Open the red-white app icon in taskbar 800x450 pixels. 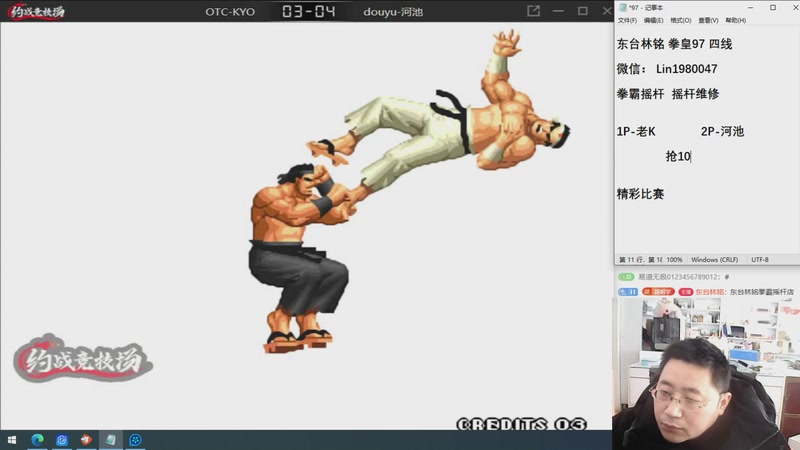86,440
